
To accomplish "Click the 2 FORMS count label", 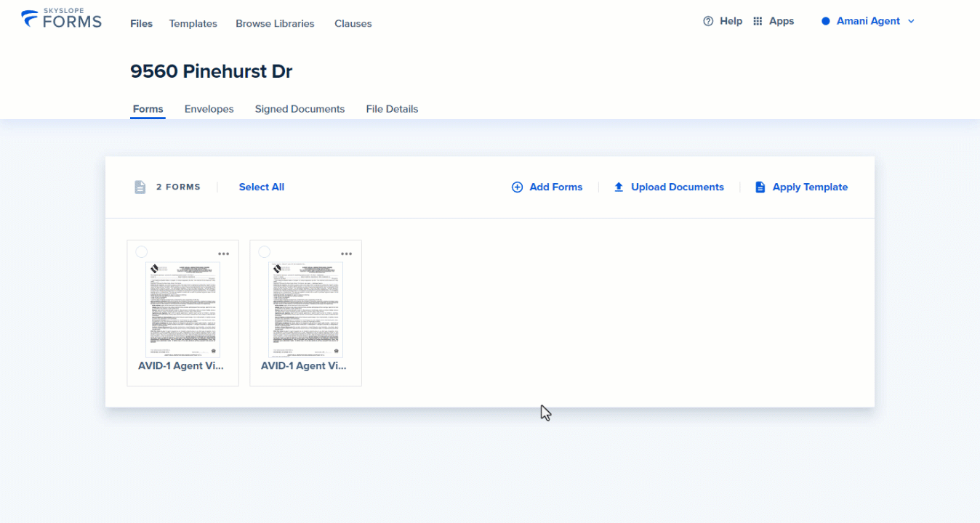I will 178,187.
